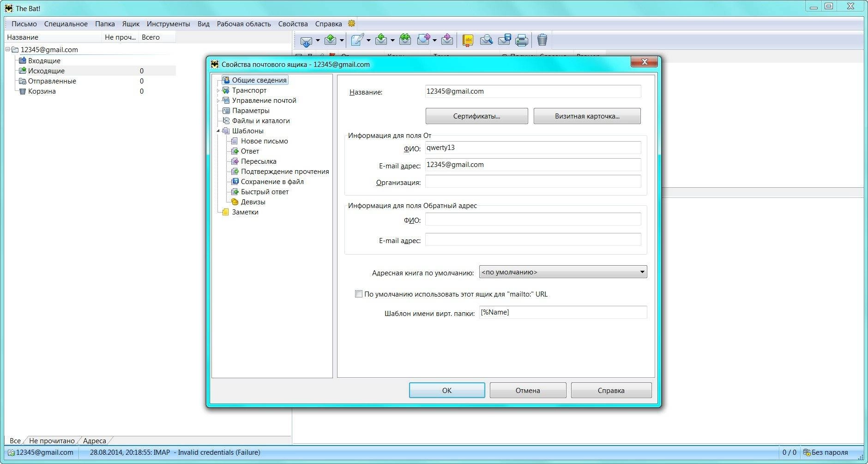This screenshot has width=868, height=464.
Task: Click the status bar mailbox icon beside 12345@gmail.com
Action: pyautogui.click(x=11, y=452)
